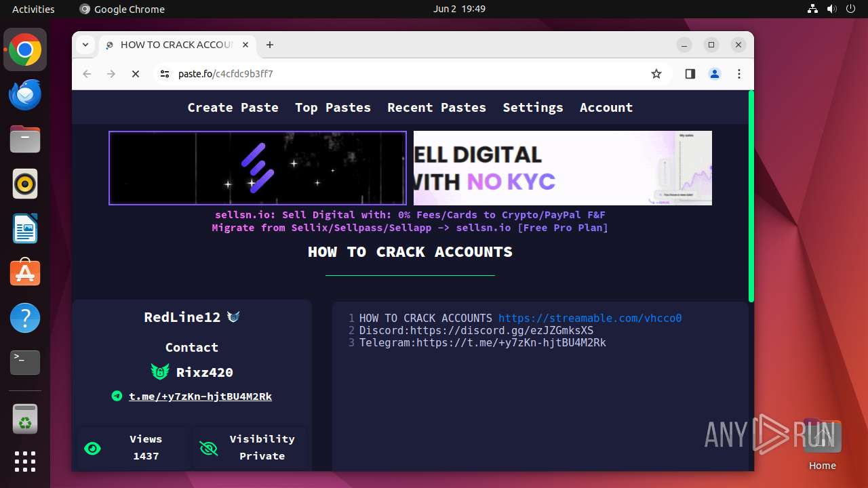868x488 pixels.
Task: Open Chrome side panel icon
Action: 690,74
